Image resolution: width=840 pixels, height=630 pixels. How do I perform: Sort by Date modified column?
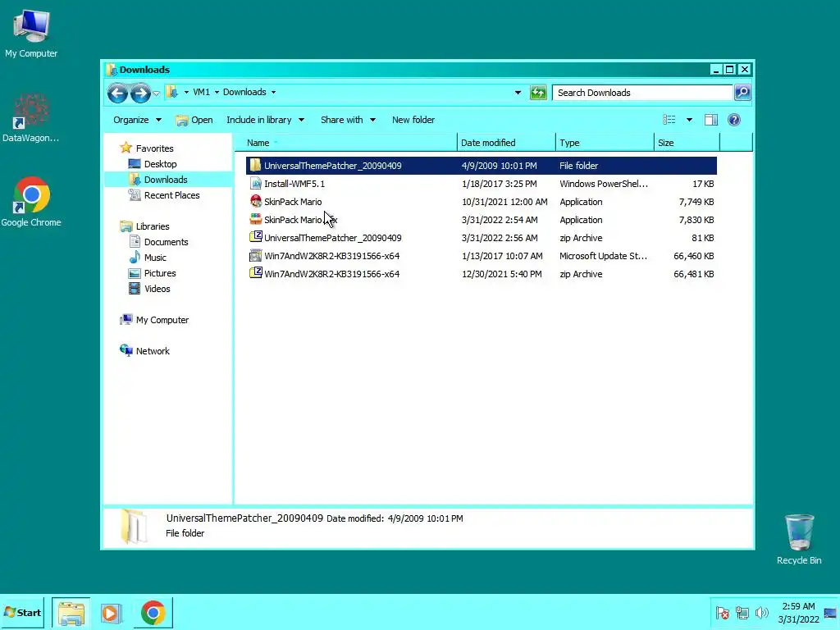(507, 143)
